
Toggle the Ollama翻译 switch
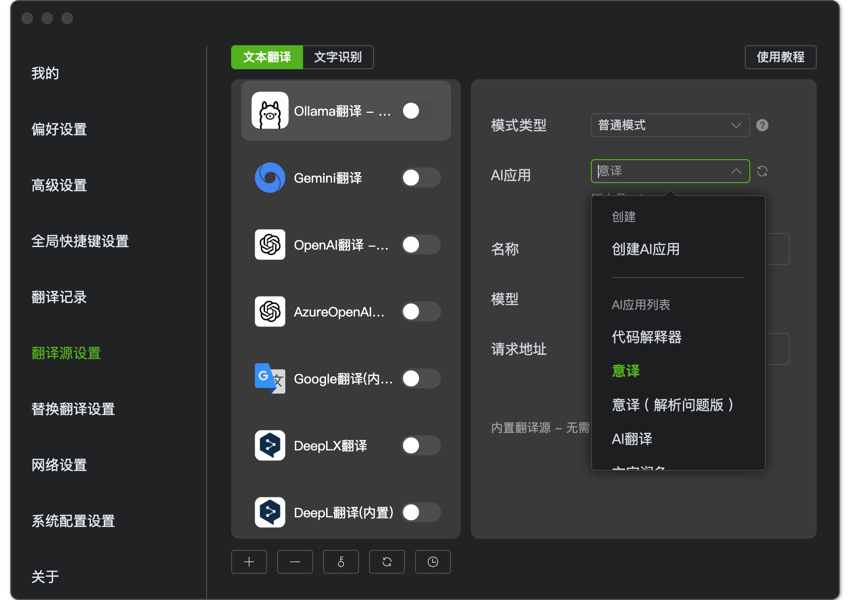pos(421,111)
